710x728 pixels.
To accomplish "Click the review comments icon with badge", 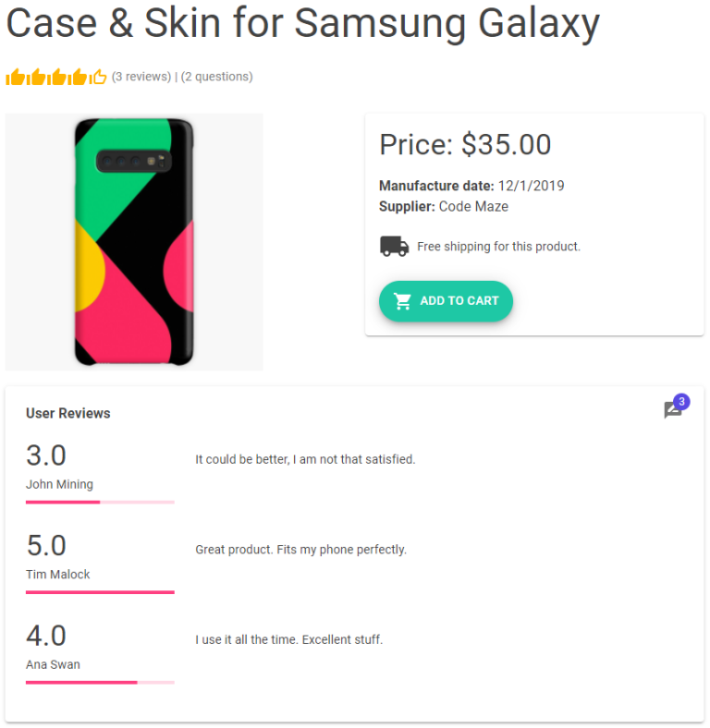I will pos(673,410).
